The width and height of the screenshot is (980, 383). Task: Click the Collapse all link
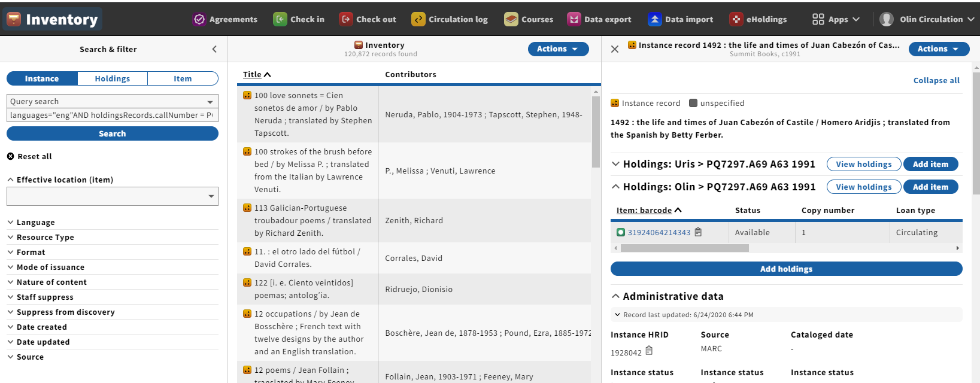[936, 80]
